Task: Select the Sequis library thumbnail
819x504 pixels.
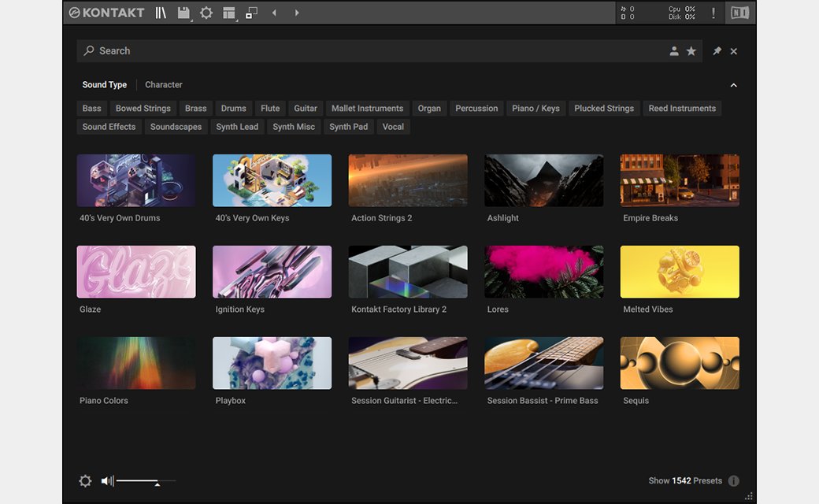Action: (680, 363)
